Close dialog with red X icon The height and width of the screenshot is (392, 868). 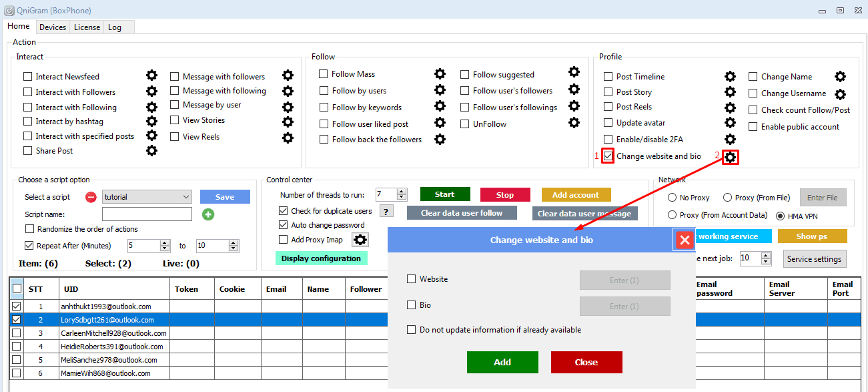[685, 240]
